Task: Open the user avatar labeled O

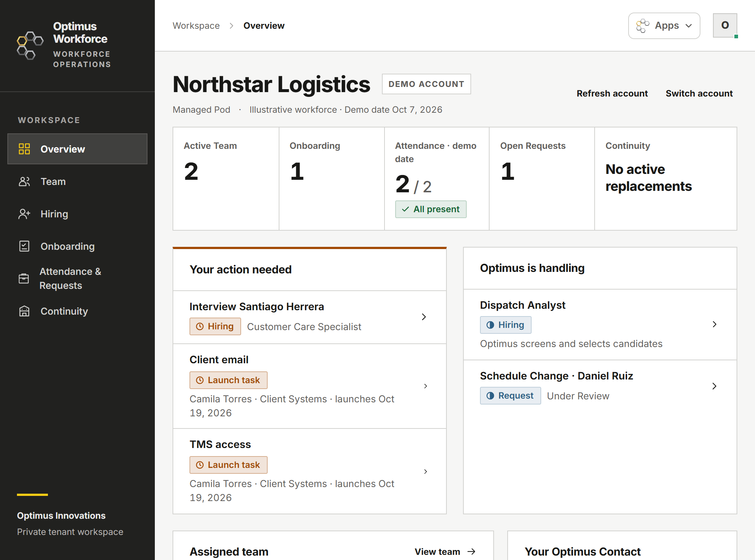Action: 725,25
